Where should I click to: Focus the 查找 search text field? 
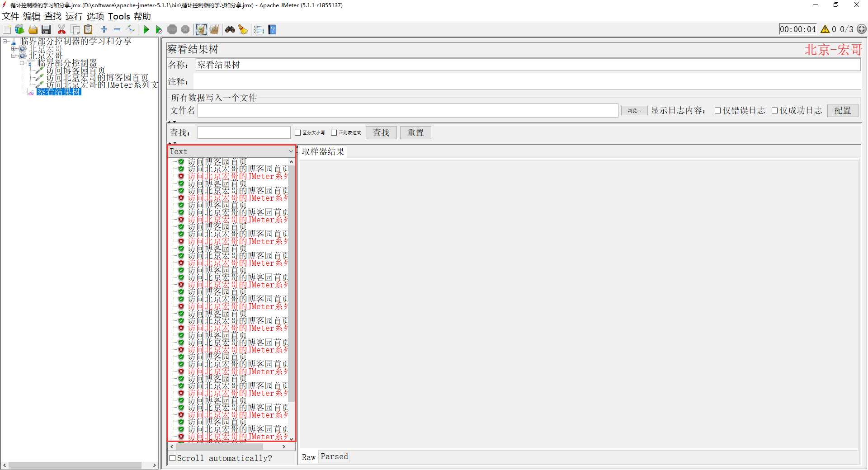(244, 133)
